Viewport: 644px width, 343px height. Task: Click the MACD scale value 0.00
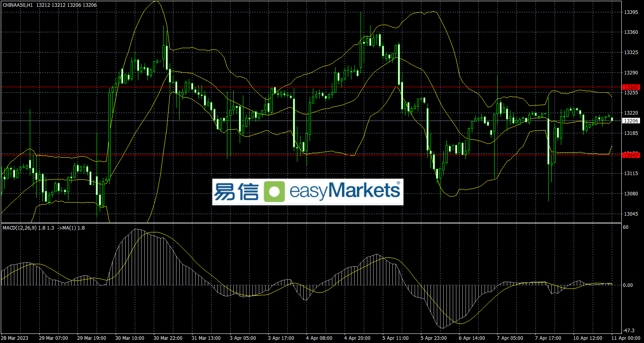click(628, 285)
